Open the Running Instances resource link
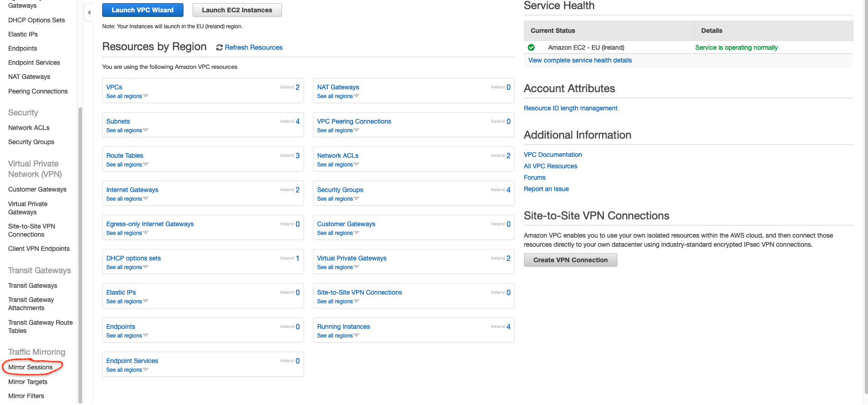Image resolution: width=868 pixels, height=405 pixels. click(x=344, y=327)
